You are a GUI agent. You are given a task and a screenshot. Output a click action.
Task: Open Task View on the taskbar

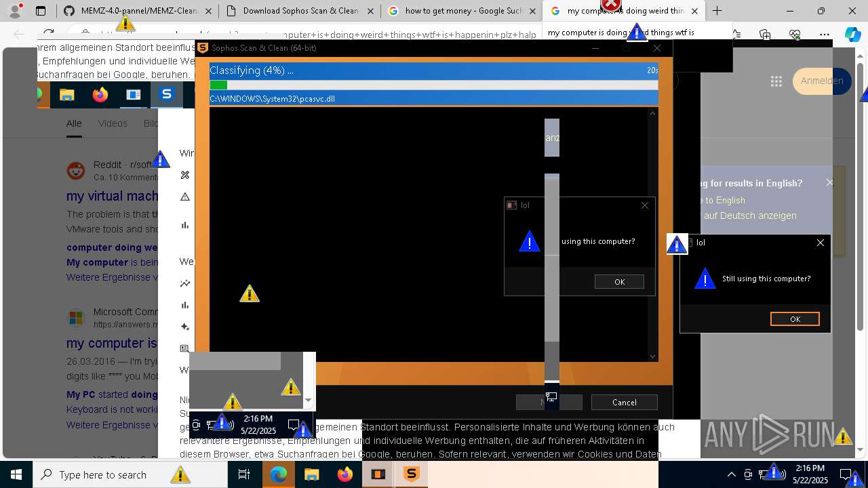point(244,474)
